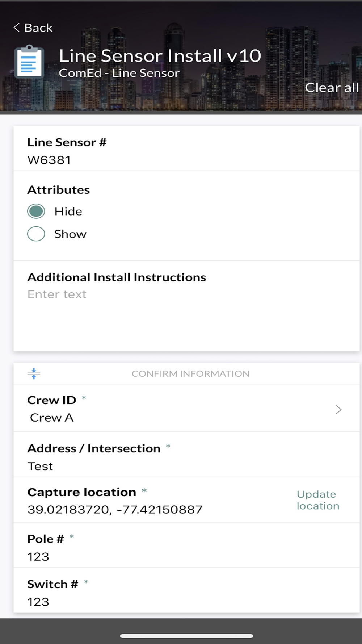Tap the Update location link
This screenshot has height=644, width=362.
(x=318, y=500)
